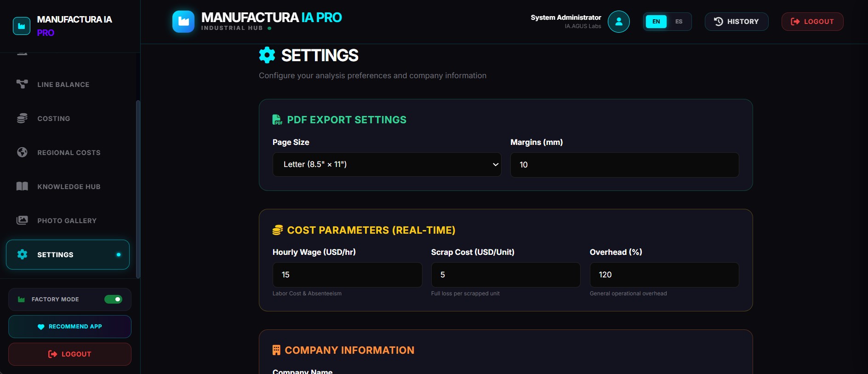Focus the Hourly Wage input field
Viewport: 868px width, 374px height.
coord(347,275)
